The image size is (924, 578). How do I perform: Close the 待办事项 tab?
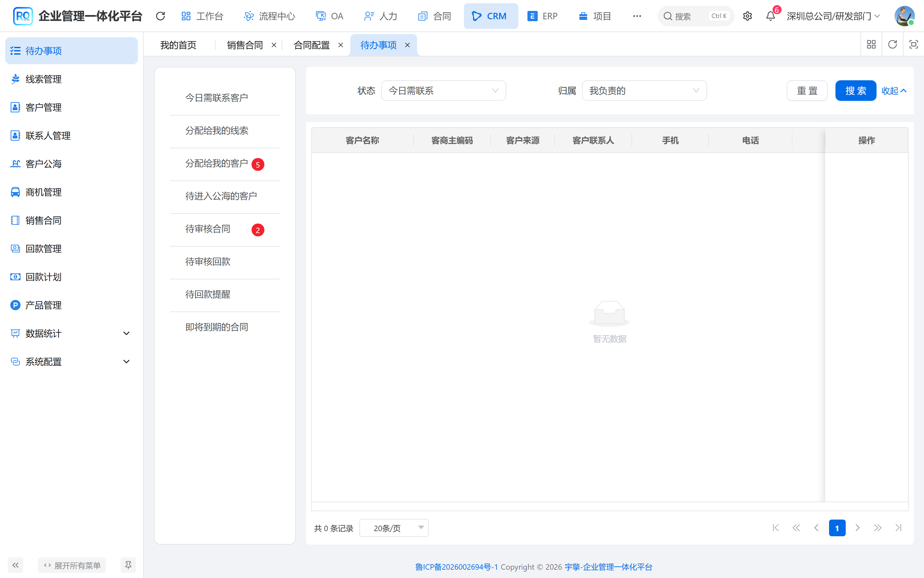click(x=407, y=45)
